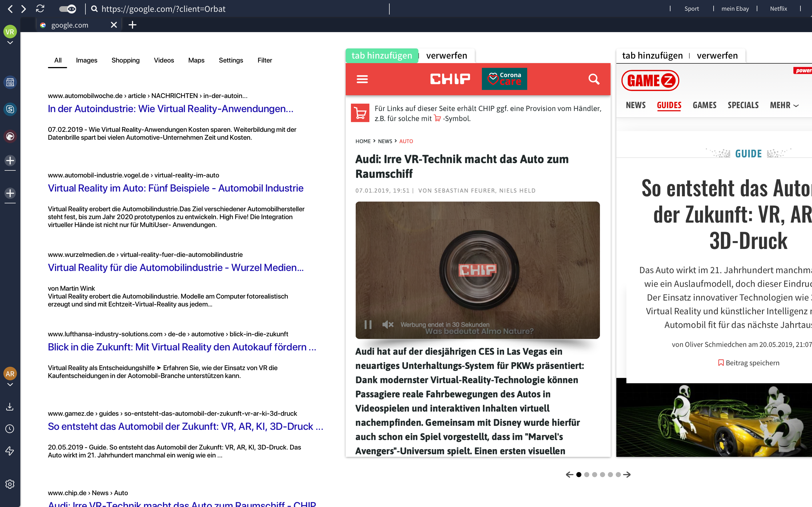Viewport: 812px width, 507px height.
Task: Open the history clock icon
Action: click(10, 429)
